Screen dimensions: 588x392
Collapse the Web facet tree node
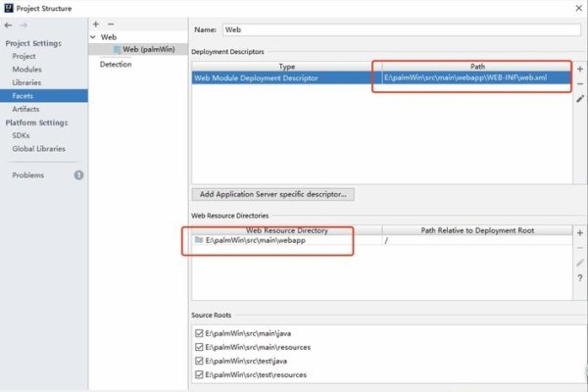(x=93, y=36)
